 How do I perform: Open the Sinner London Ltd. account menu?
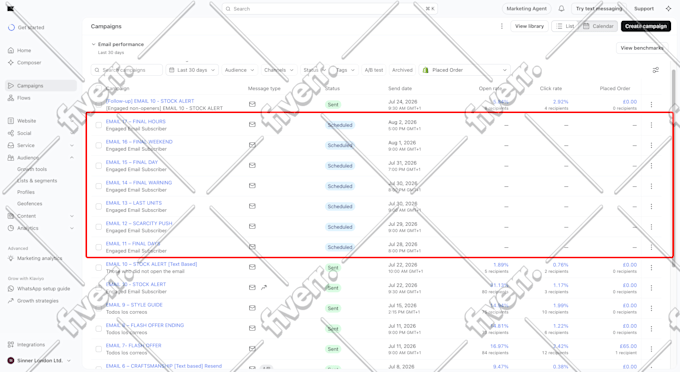pos(39,361)
